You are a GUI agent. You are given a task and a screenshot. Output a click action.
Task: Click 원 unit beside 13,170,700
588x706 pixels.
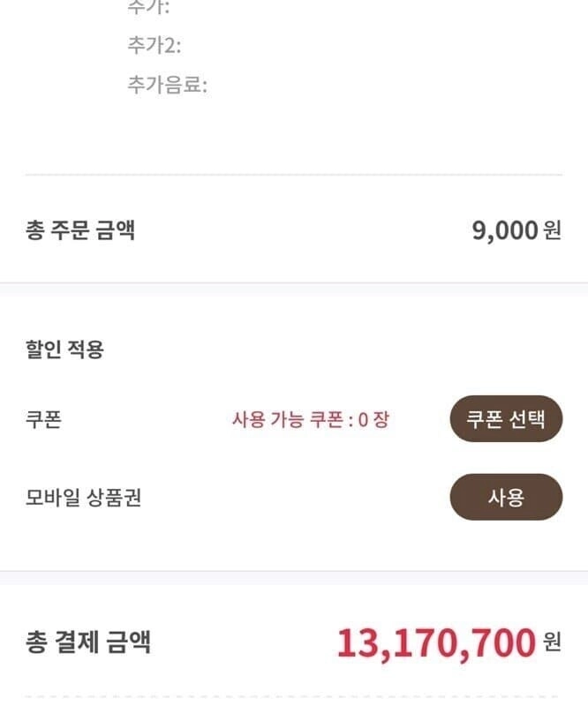[553, 642]
